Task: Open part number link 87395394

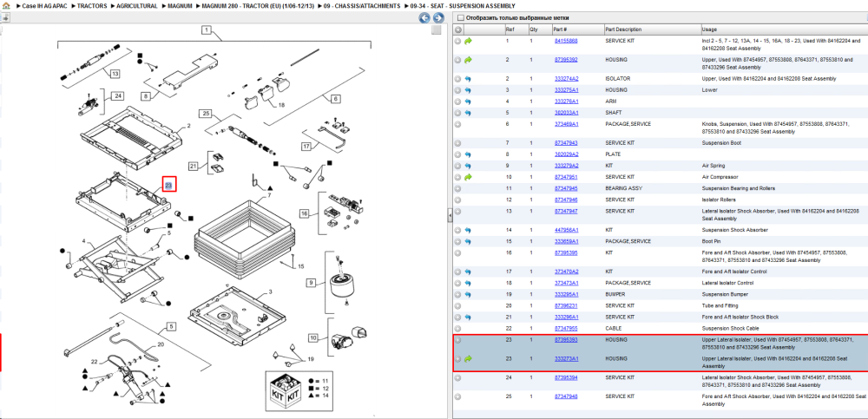Action: coord(566,378)
